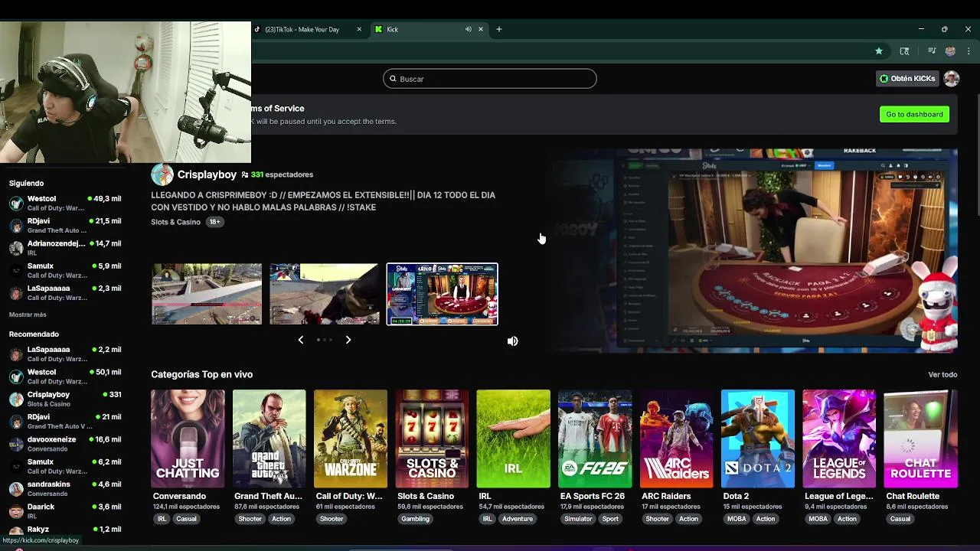Viewport: 980px width, 551px height.
Task: Open browser extensions icon
Action: (x=904, y=51)
